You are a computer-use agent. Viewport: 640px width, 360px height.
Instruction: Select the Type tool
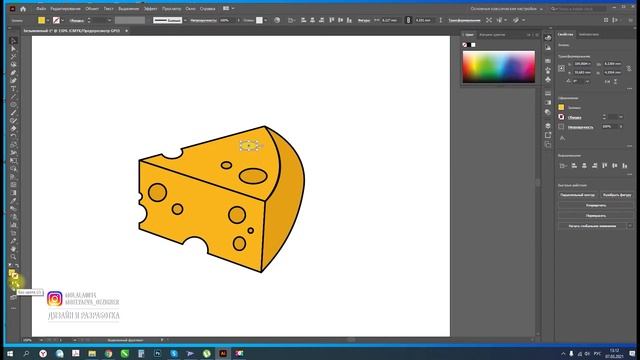(13, 89)
